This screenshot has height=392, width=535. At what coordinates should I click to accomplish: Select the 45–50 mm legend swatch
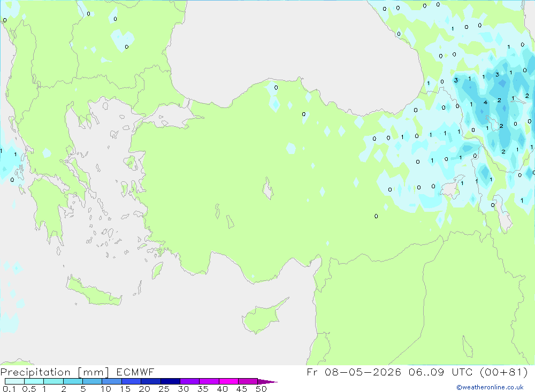pos(248,381)
